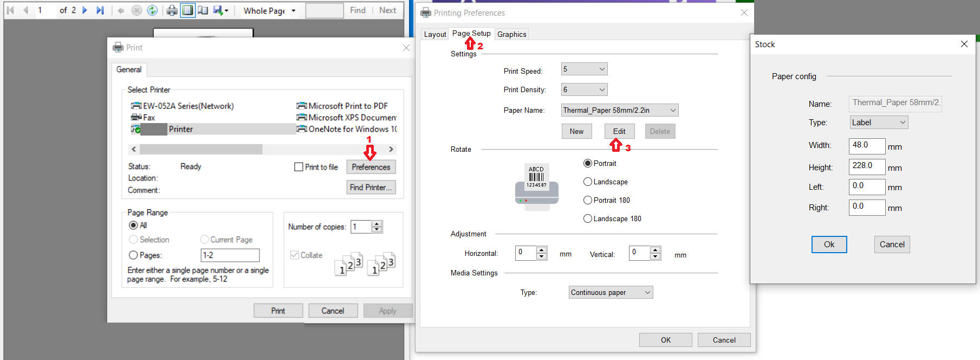Viewport: 980px width, 360px height.
Task: Click the current page number field
Action: [45, 10]
